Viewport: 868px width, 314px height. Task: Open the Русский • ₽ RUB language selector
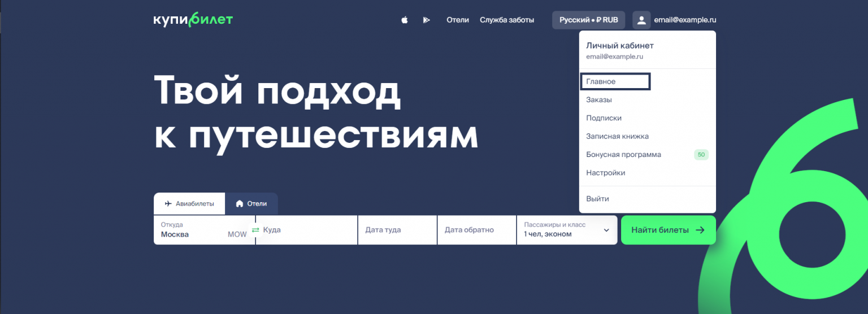coord(588,20)
